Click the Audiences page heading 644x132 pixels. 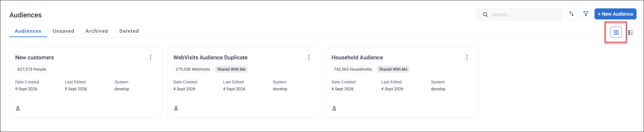(x=25, y=15)
